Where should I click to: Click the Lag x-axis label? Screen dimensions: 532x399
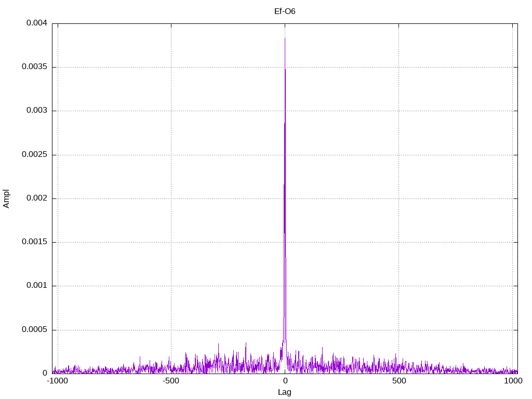pos(285,392)
